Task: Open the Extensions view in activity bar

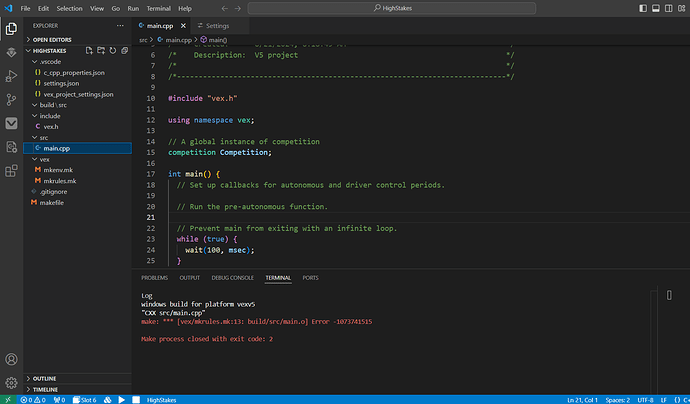Action: point(11,170)
